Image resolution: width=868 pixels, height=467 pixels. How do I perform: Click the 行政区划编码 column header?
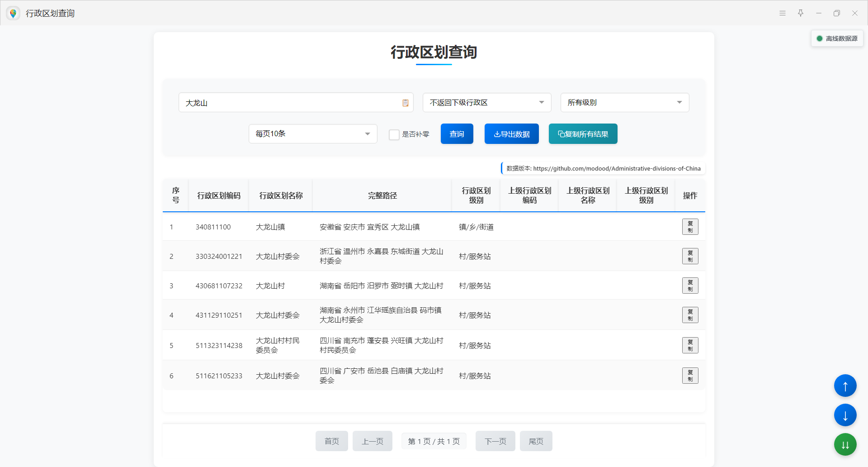tap(219, 195)
